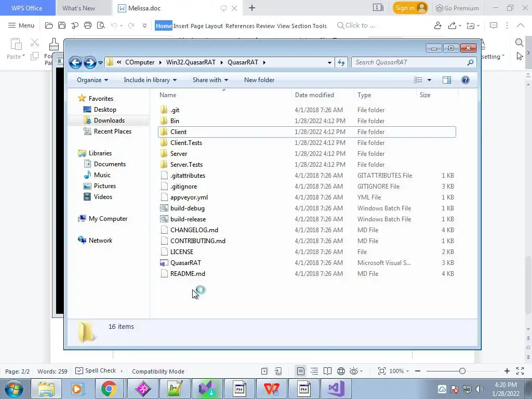Open the Insert ribbon tab
Screen dimensions: 532x399
point(181,26)
